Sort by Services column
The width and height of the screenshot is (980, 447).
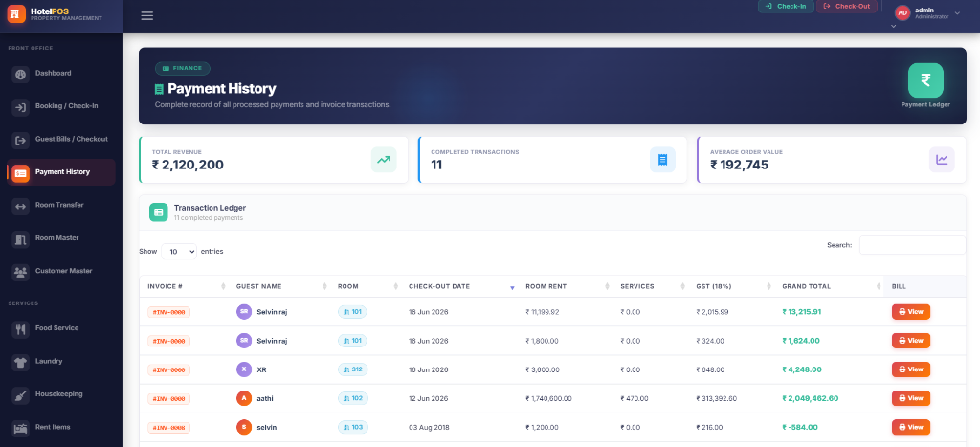point(651,286)
